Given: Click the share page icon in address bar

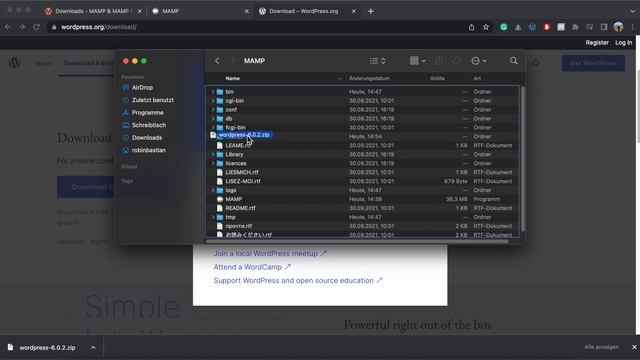Looking at the screenshot, I should (x=471, y=27).
